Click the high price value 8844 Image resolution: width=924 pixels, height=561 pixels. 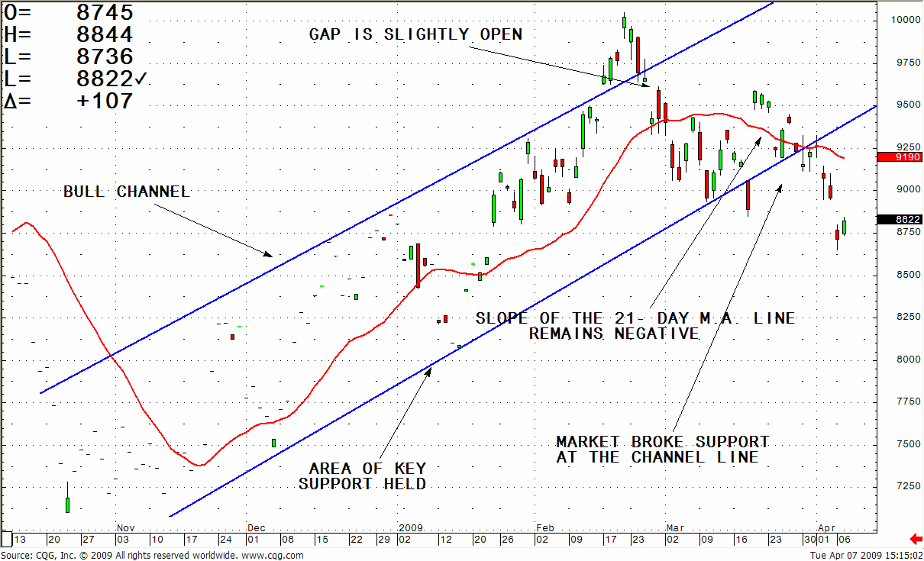105,34
